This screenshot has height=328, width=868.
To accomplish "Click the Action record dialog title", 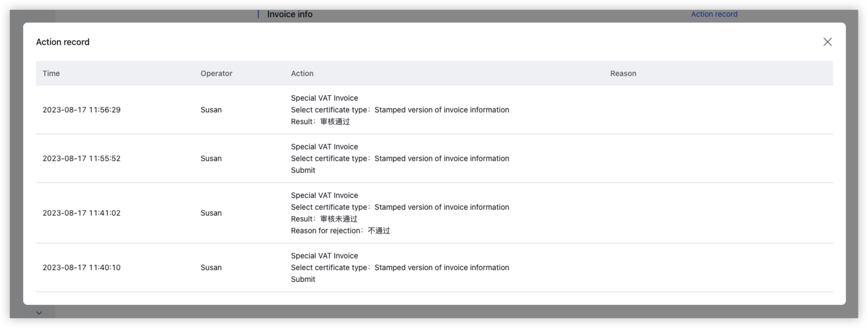I will pos(63,42).
